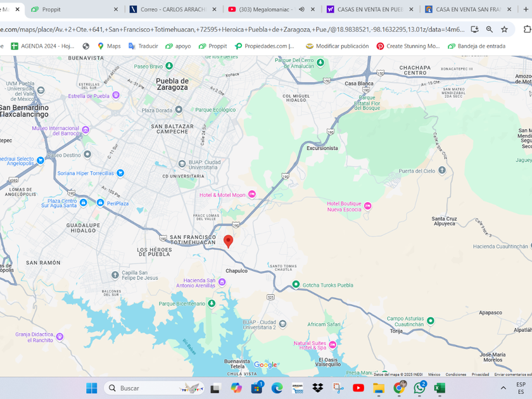Click Paseo Destino marker icon
Image resolution: width=532 pixels, height=399 pixels.
click(87, 155)
